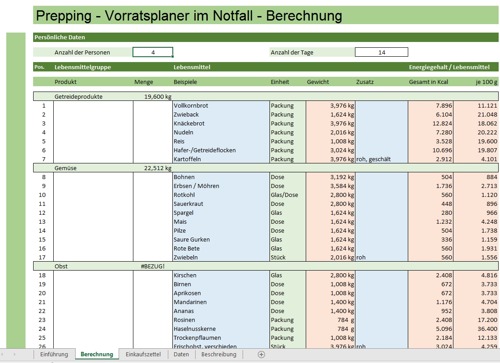Click the Gesamt in Kcal header

(428, 82)
